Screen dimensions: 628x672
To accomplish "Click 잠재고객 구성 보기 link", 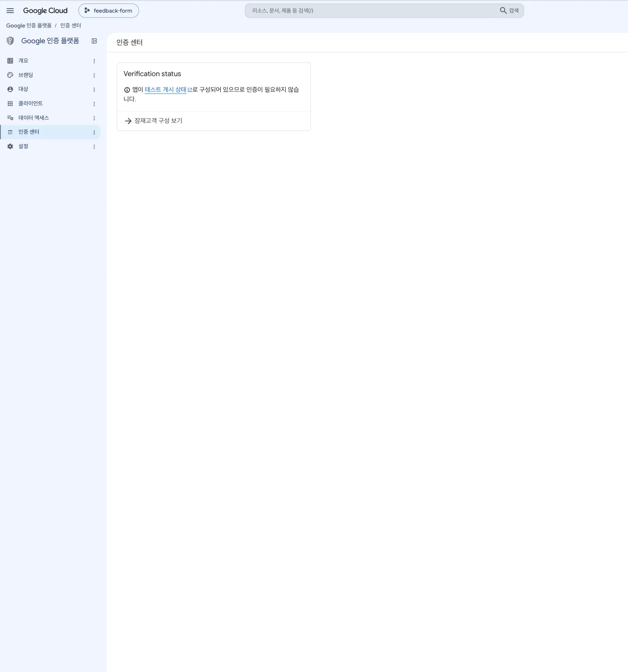I will [158, 121].
